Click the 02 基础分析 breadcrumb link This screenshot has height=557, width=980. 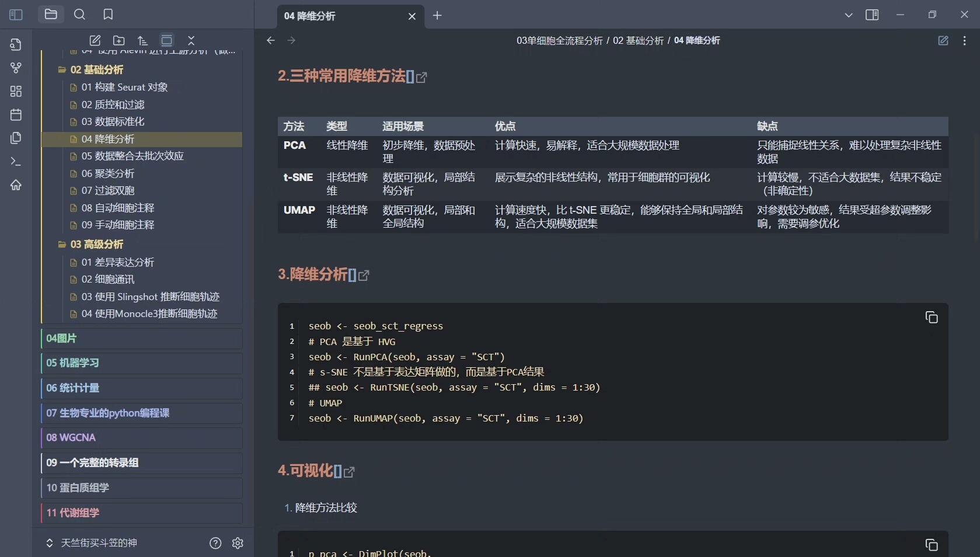click(x=637, y=40)
